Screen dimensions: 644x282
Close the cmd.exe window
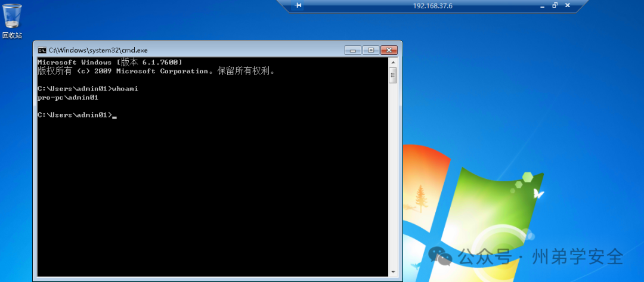389,50
